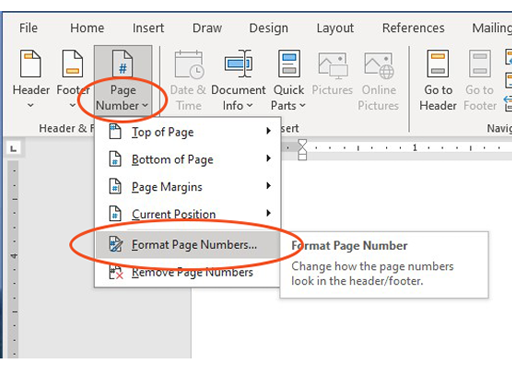This screenshot has height=374, width=513.
Task: Click the tab selector at ruler corner
Action: pos(14,148)
